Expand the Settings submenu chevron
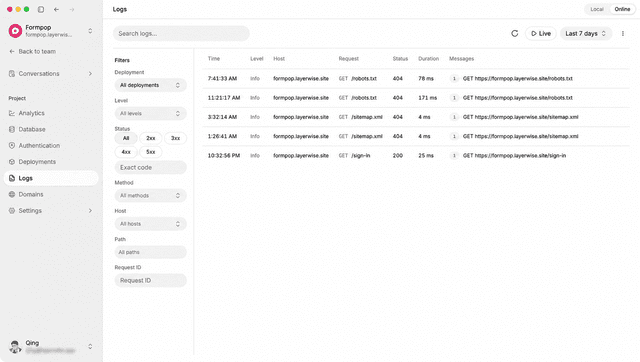 (90, 211)
